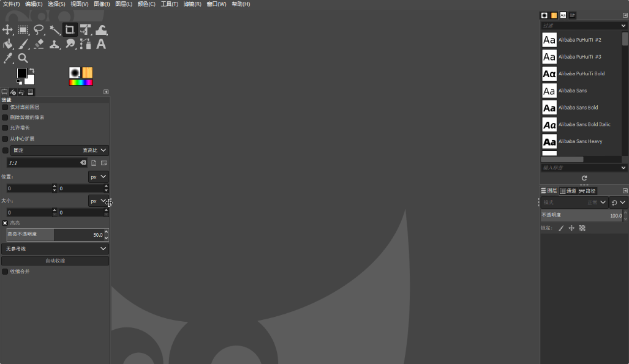Refresh the fonts list
The height and width of the screenshot is (364, 629).
(x=584, y=178)
